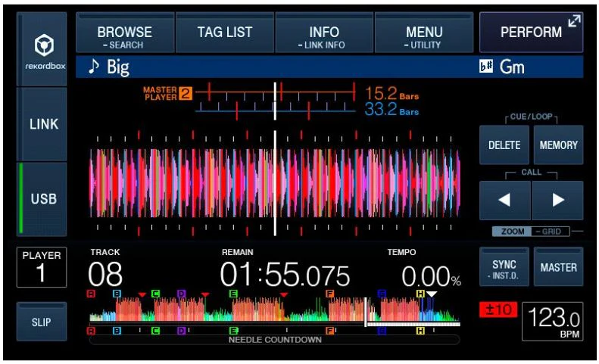
Task: Open the BROWSE - SEARCH tab
Action: point(125,33)
